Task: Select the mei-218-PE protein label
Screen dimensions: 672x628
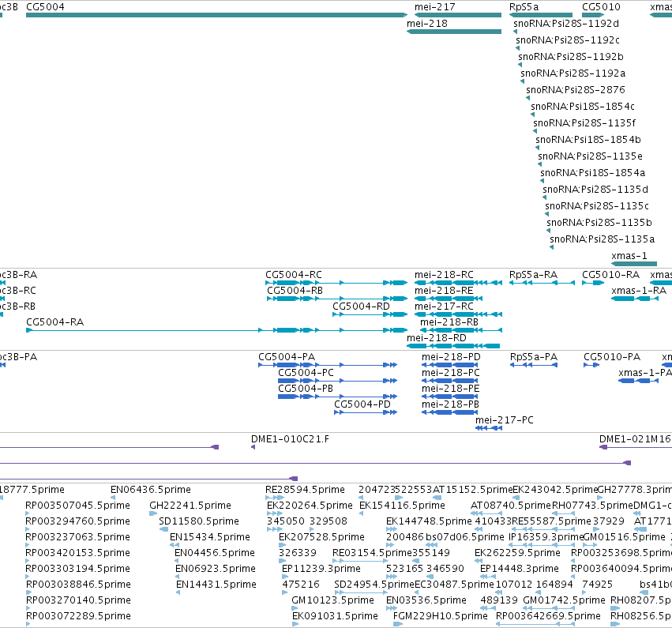Action: click(x=450, y=389)
